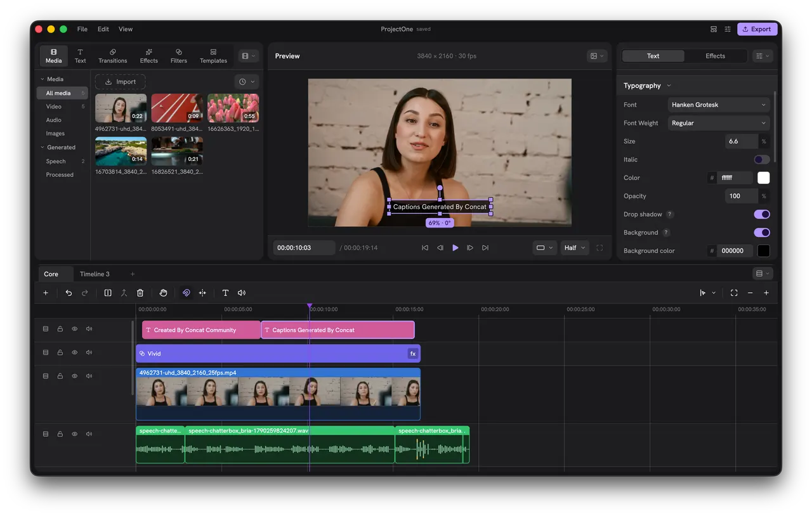
Task: Activate the hand pan tool
Action: coord(163,293)
